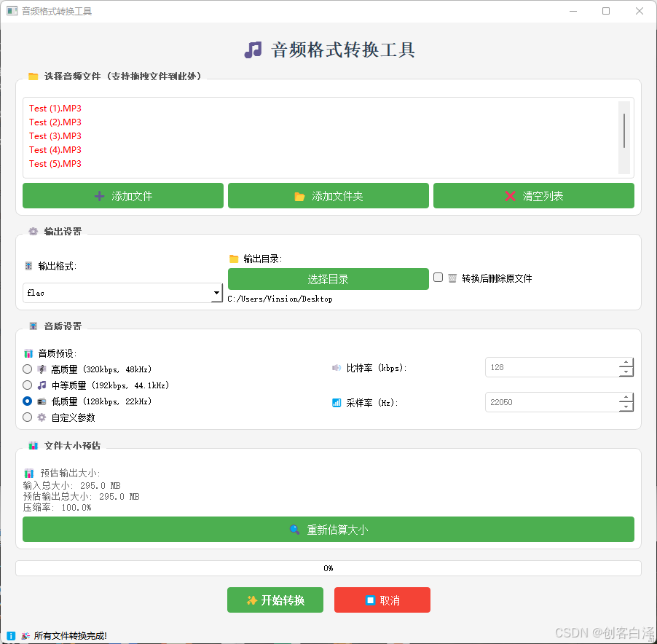Select the 低质量 (128kbps, 22kHz) radio button

pyautogui.click(x=27, y=401)
